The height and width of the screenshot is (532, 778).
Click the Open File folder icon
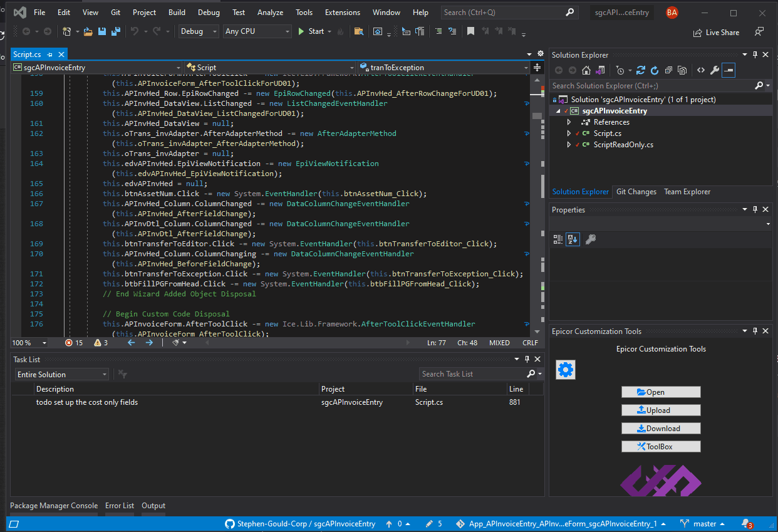88,31
